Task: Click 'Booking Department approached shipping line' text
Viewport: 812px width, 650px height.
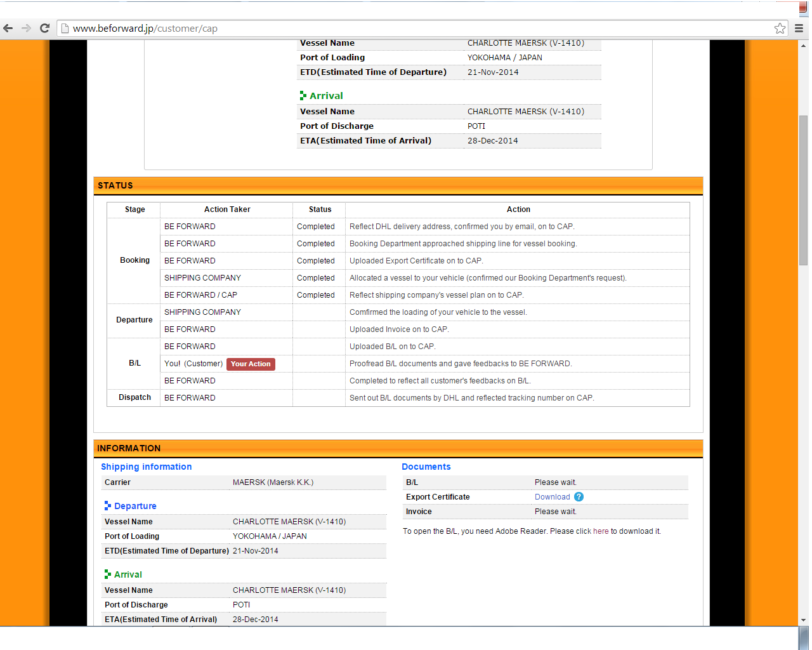Action: click(x=463, y=244)
